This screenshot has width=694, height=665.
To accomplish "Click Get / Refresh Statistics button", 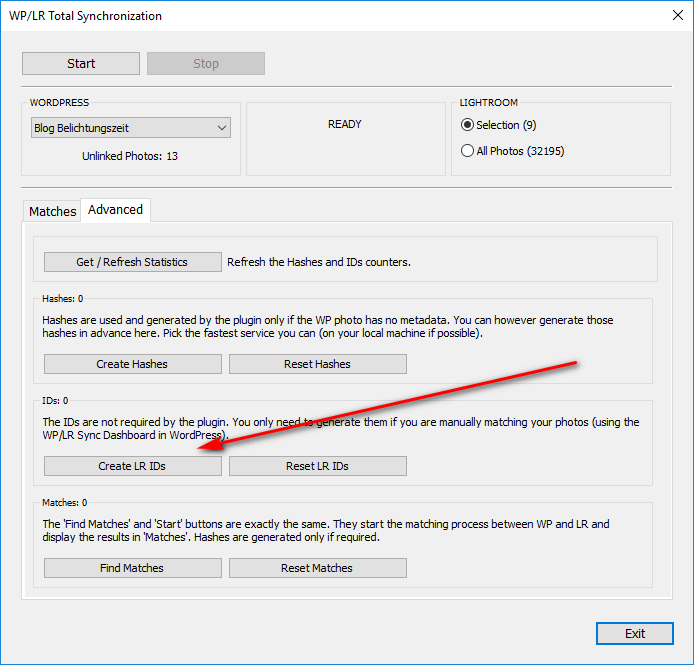I will point(133,262).
